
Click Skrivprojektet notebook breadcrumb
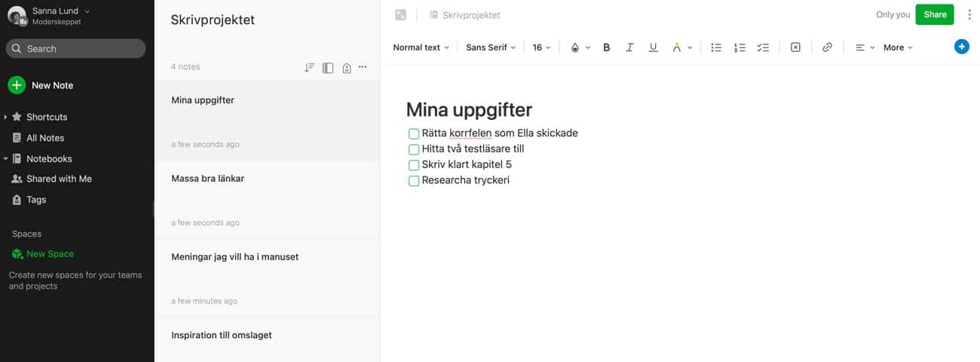pos(464,15)
